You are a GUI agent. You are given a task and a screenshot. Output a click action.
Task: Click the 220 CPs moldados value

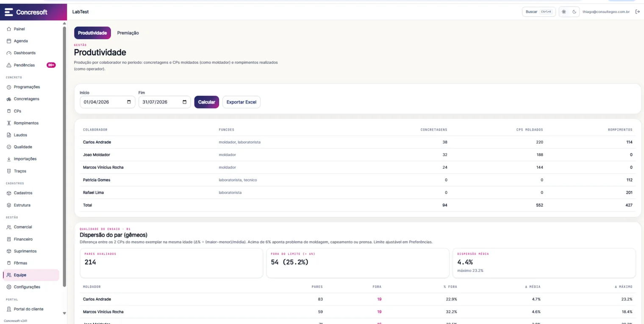[x=539, y=142]
